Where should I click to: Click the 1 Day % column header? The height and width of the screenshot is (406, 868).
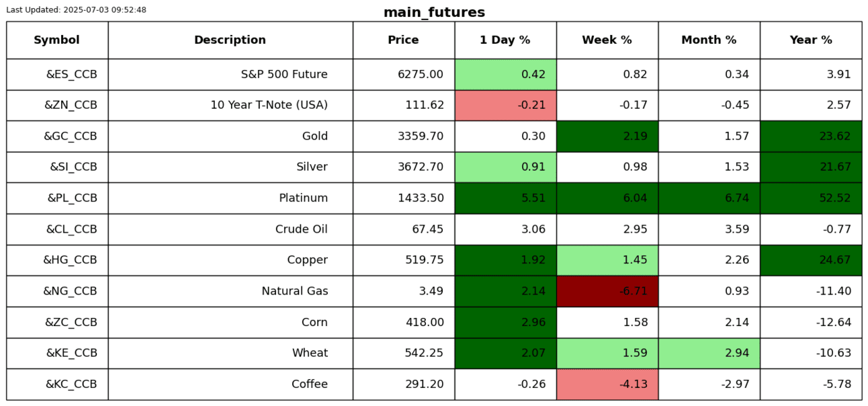pos(505,40)
